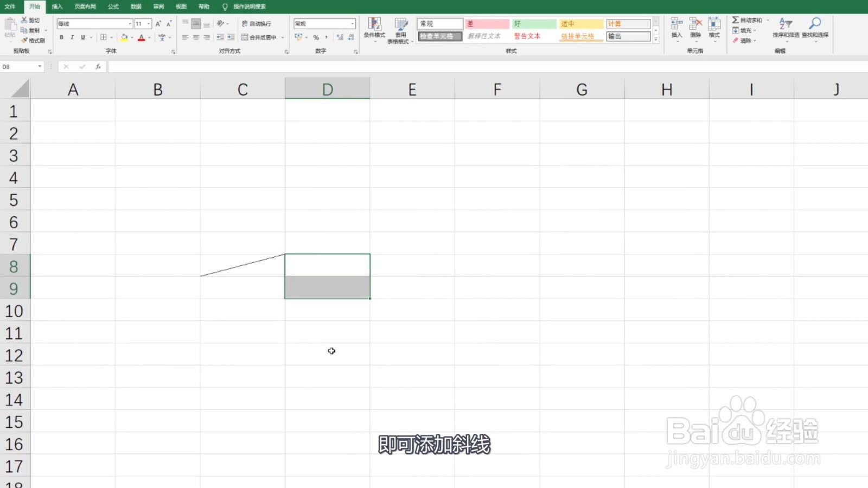Switch to the 视图 (View) tab
This screenshot has width=868, height=488.
[x=181, y=7]
